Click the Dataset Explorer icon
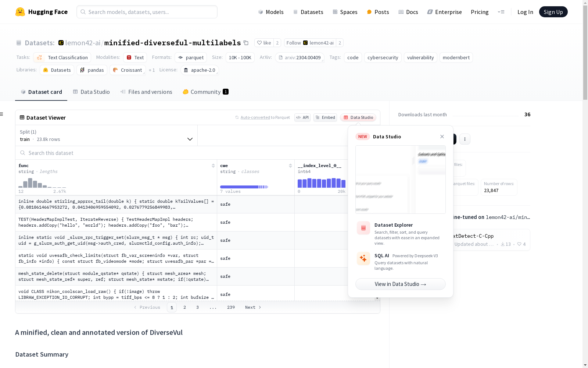The height and width of the screenshot is (368, 588). coord(363,228)
